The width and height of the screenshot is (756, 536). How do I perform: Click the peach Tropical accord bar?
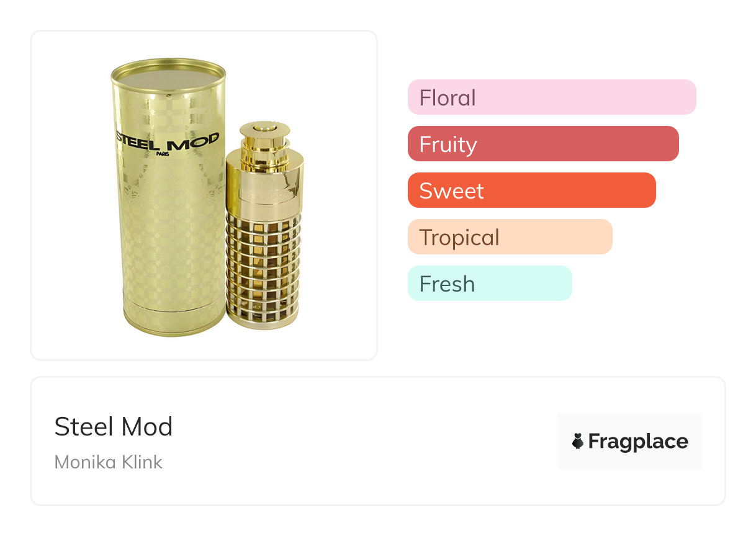click(510, 237)
